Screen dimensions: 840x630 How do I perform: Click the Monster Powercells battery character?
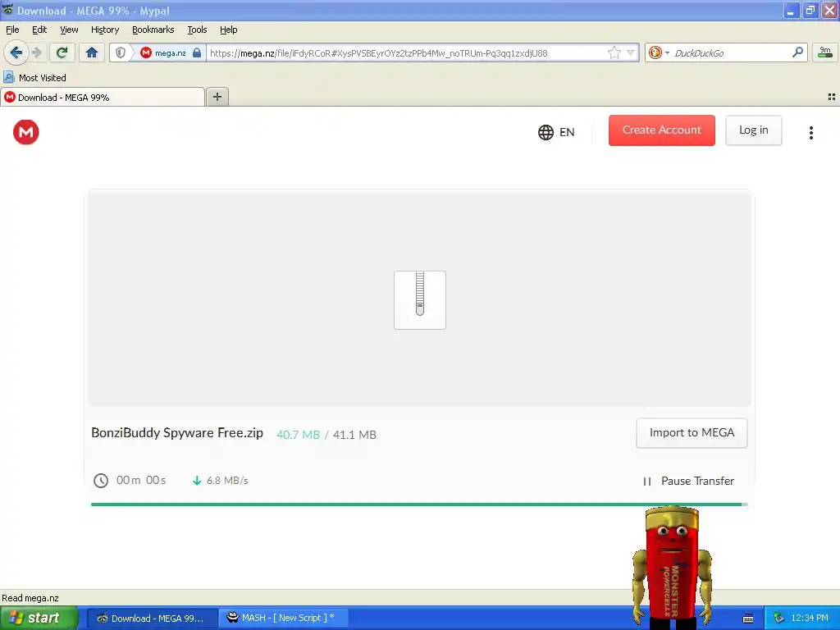(x=673, y=568)
